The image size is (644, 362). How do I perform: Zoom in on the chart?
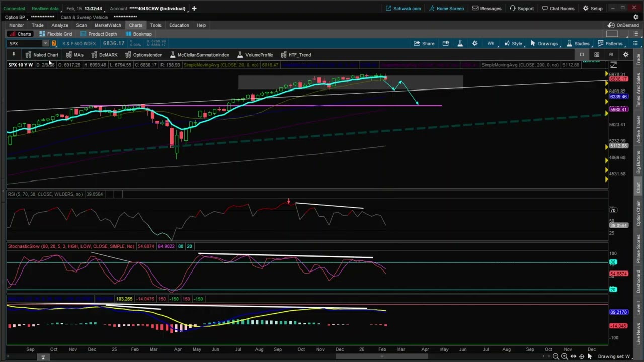565,356
